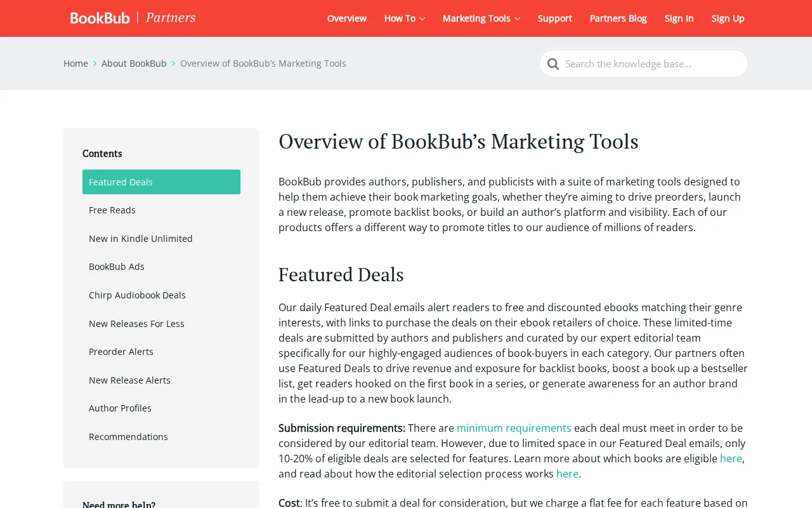Open the Support nav item

[555, 18]
